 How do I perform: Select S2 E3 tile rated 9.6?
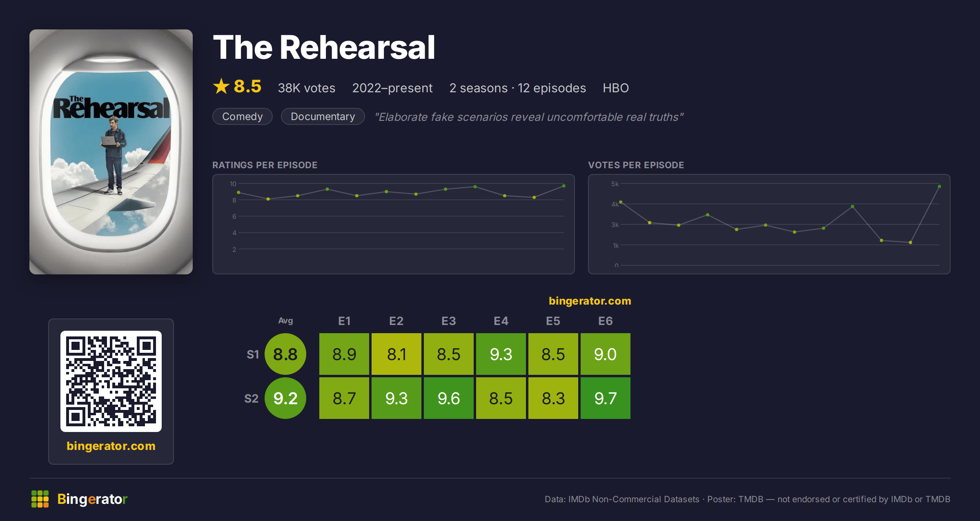[449, 398]
